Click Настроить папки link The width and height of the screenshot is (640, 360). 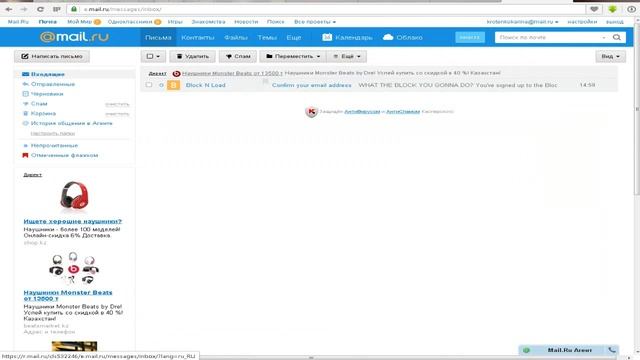(53, 133)
